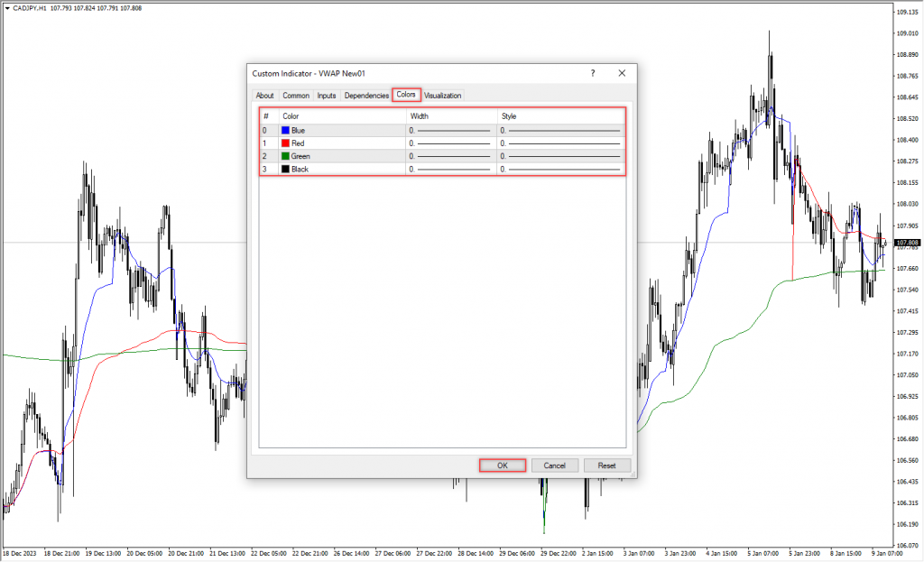Click the CADJPY,H1 chart symbol label
924x562 pixels.
tap(30, 8)
